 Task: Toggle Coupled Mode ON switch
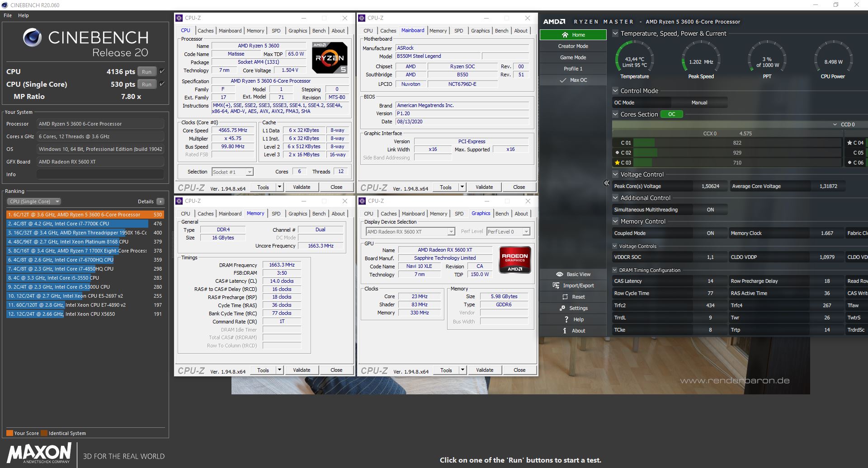710,233
